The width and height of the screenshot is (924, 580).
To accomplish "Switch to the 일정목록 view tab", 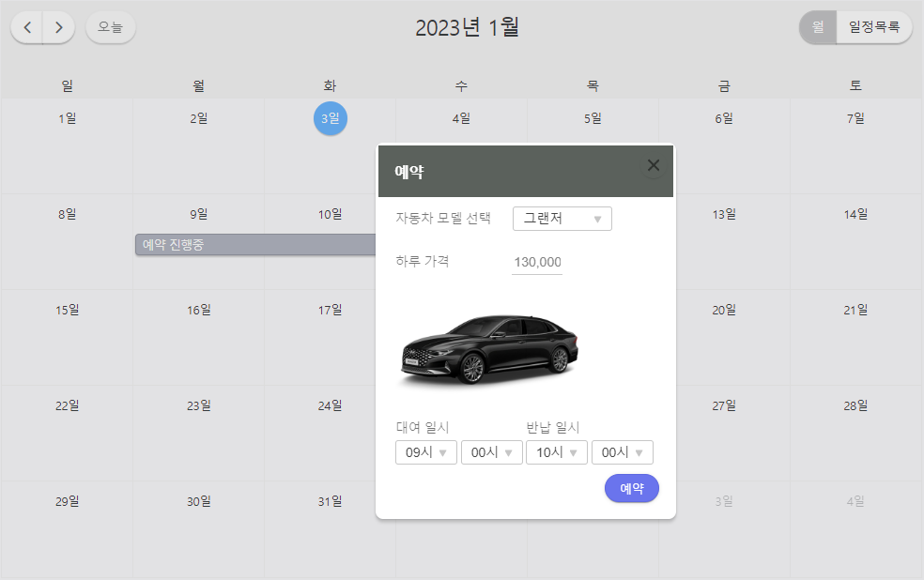I will (x=874, y=27).
